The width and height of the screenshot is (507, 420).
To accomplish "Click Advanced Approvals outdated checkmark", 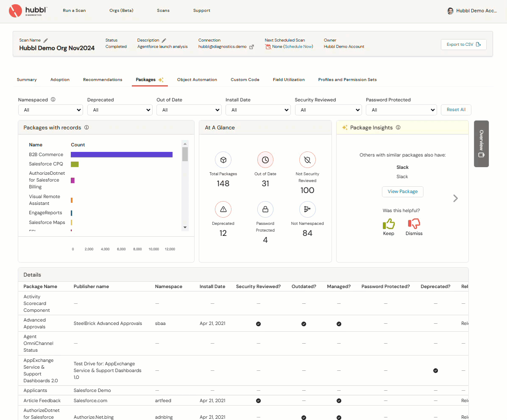I will [304, 324].
